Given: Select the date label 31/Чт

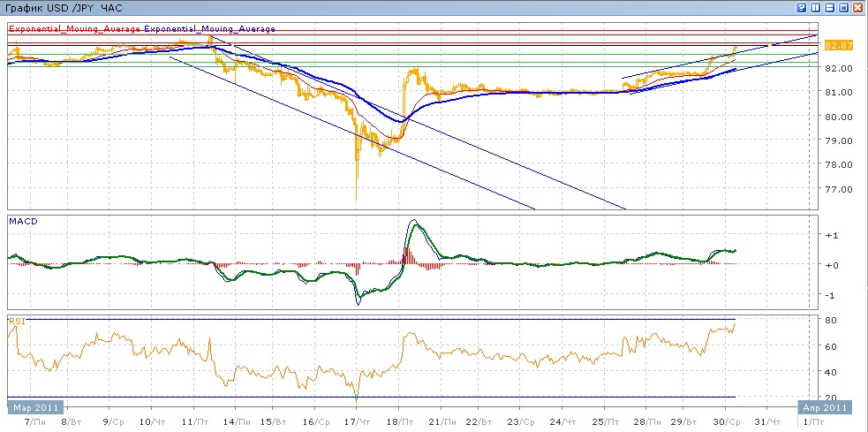Looking at the screenshot, I should [x=768, y=422].
